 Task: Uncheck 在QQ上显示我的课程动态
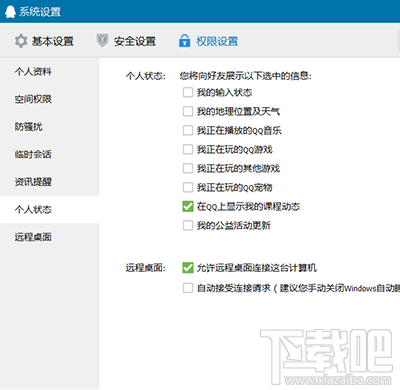(188, 206)
